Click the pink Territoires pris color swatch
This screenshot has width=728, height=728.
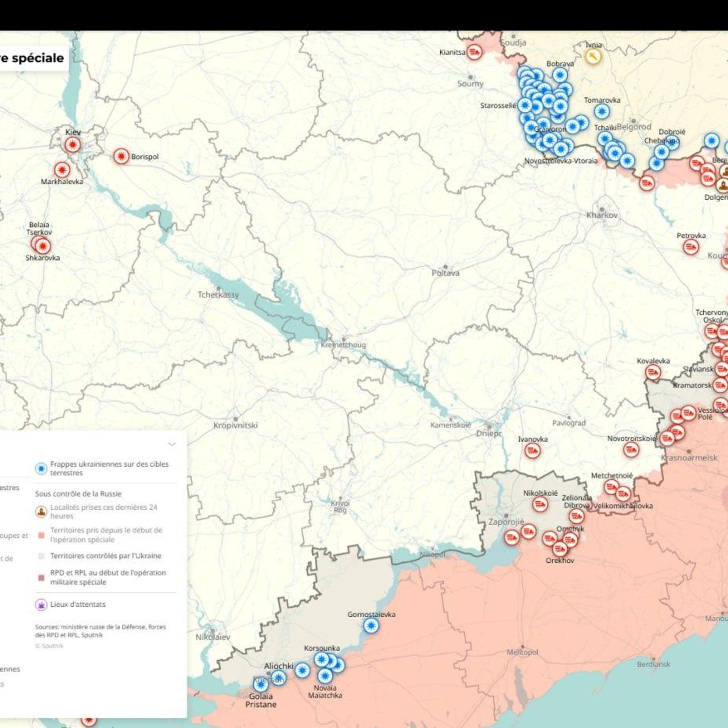tap(42, 535)
